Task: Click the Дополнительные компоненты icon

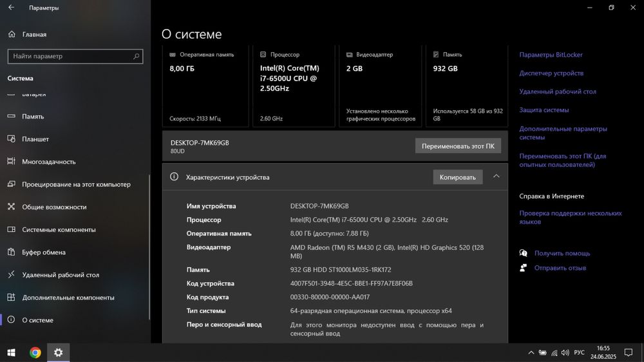Action: (x=11, y=297)
